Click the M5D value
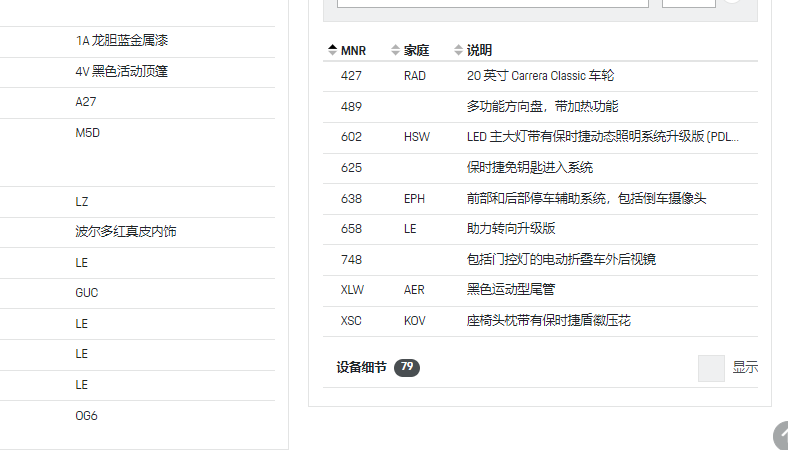788x450 pixels. coord(87,133)
